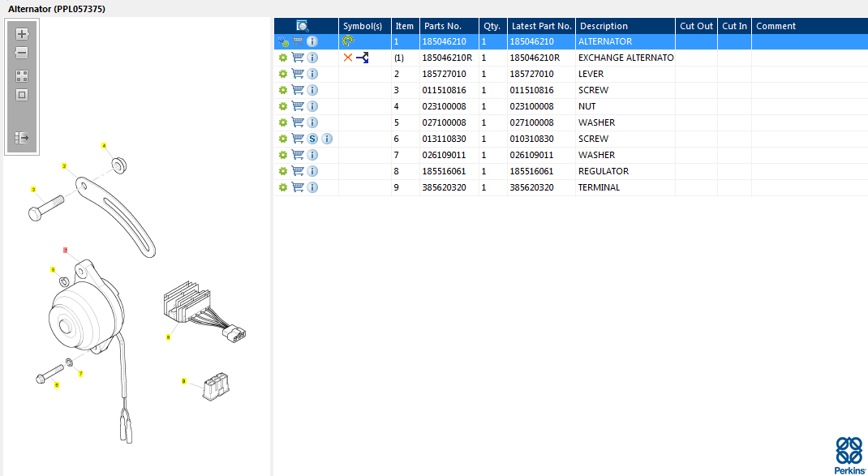Click part number 023100008 in Parts No.

[x=444, y=106]
